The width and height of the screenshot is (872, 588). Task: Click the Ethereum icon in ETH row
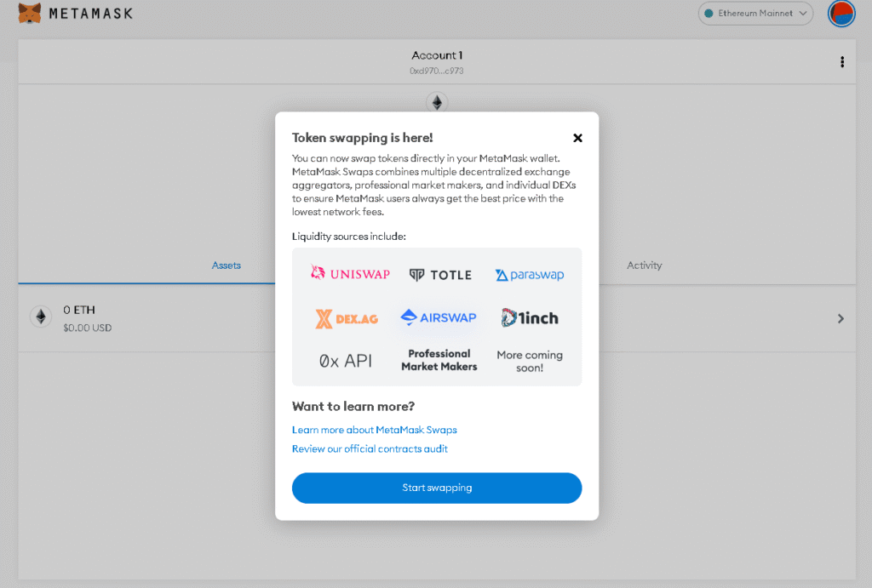point(40,317)
